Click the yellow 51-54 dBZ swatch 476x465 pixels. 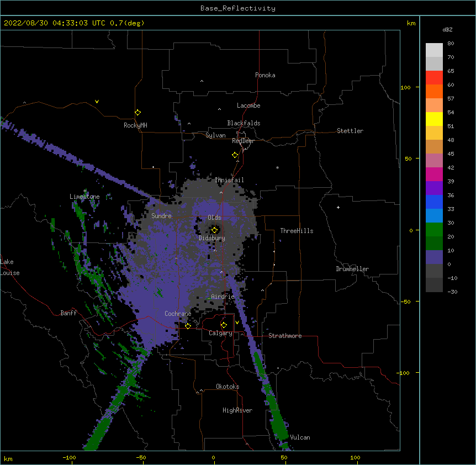click(x=434, y=119)
